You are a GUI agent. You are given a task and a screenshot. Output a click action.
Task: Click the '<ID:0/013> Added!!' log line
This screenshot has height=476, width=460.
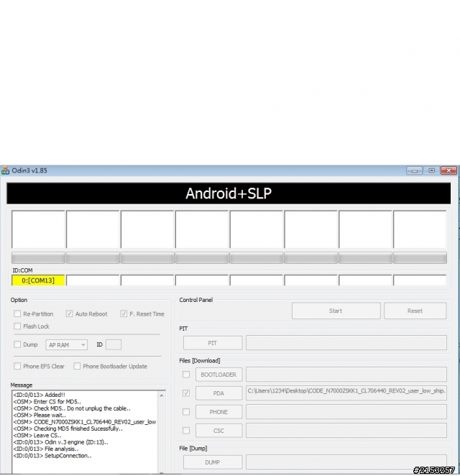(39, 395)
